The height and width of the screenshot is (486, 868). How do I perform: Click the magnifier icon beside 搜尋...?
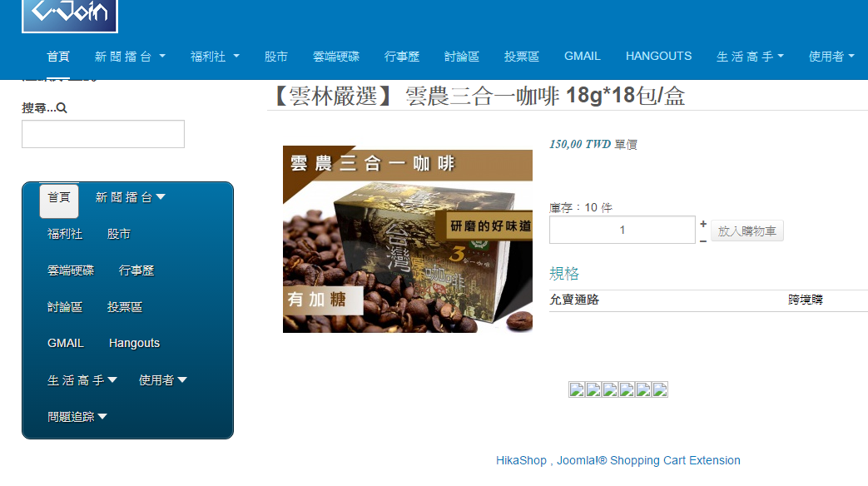(x=62, y=108)
